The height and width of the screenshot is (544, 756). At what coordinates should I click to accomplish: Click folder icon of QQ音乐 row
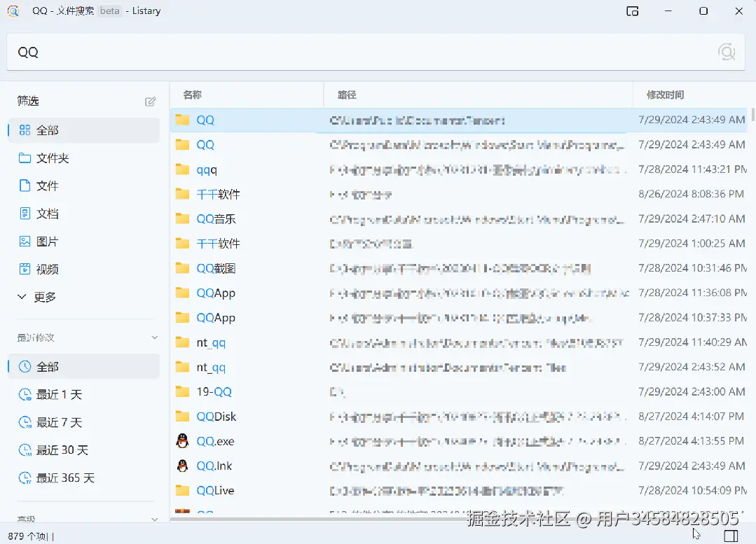[x=182, y=218]
